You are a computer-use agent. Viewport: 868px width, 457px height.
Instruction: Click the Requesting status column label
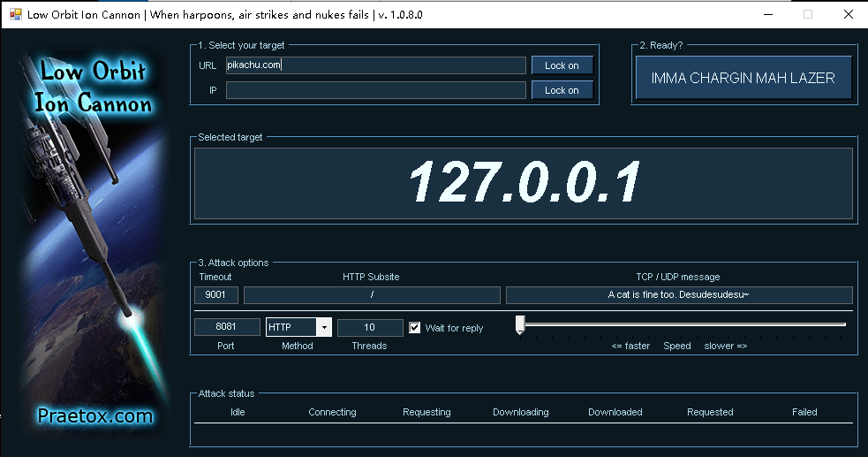tap(426, 412)
